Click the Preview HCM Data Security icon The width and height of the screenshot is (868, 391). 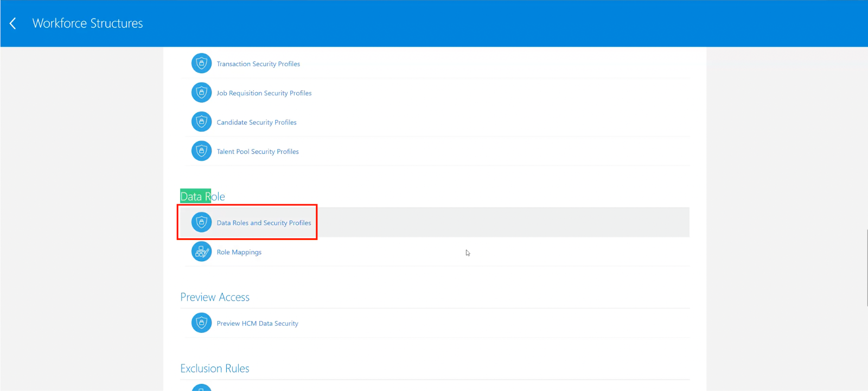click(x=201, y=323)
